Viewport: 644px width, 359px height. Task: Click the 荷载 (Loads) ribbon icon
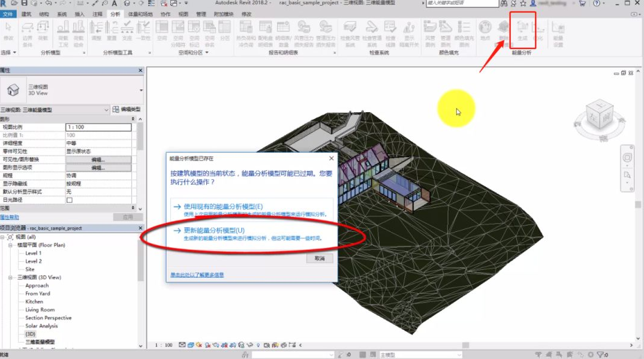(43, 31)
